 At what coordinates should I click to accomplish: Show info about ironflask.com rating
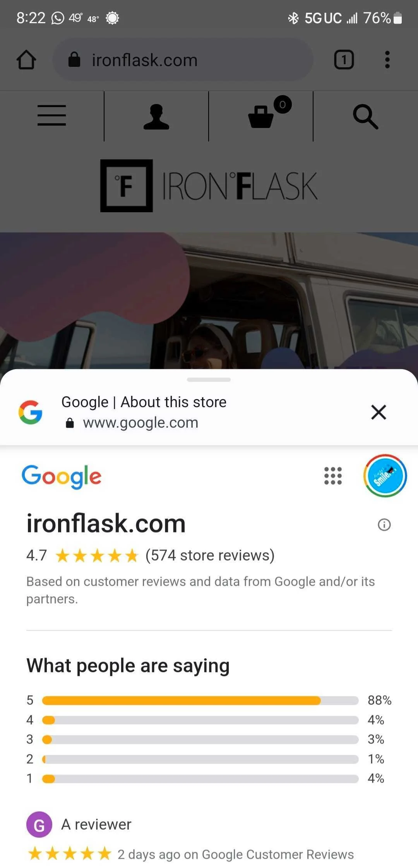[384, 525]
